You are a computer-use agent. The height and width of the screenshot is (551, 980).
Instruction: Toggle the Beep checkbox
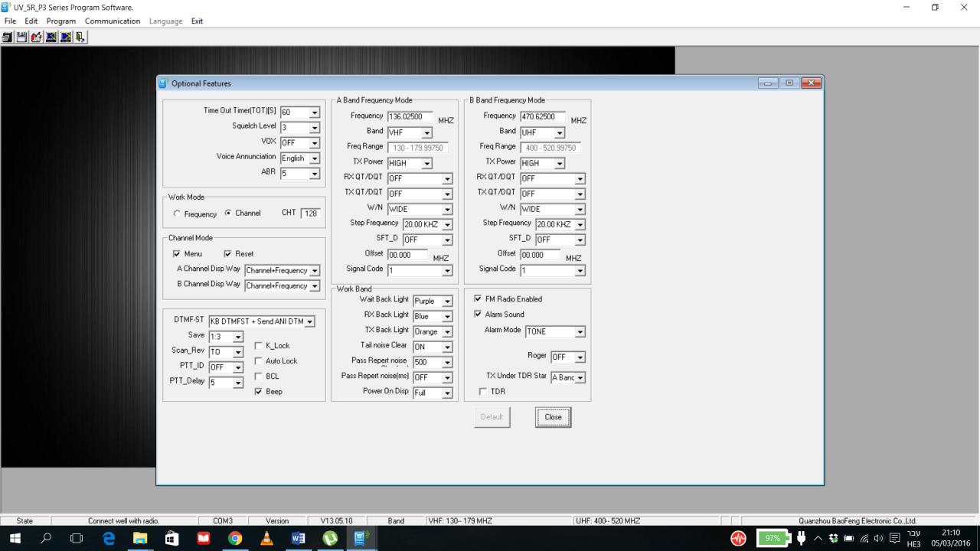pyautogui.click(x=258, y=392)
